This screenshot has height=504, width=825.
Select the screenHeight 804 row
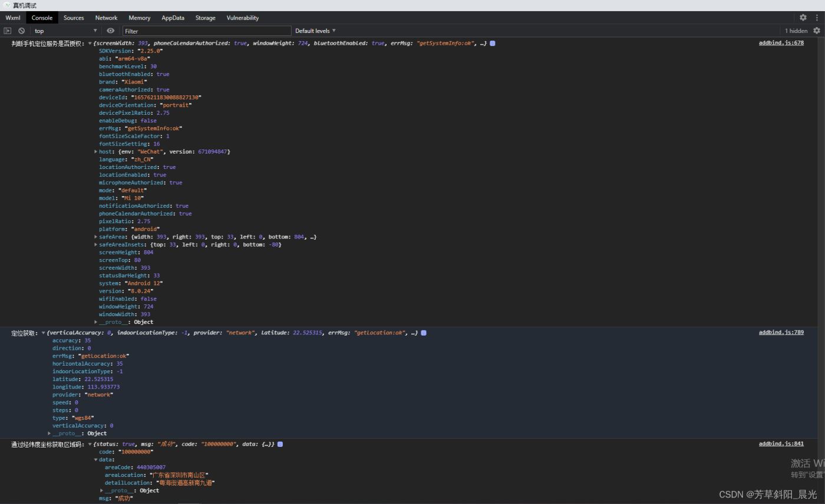click(x=126, y=252)
